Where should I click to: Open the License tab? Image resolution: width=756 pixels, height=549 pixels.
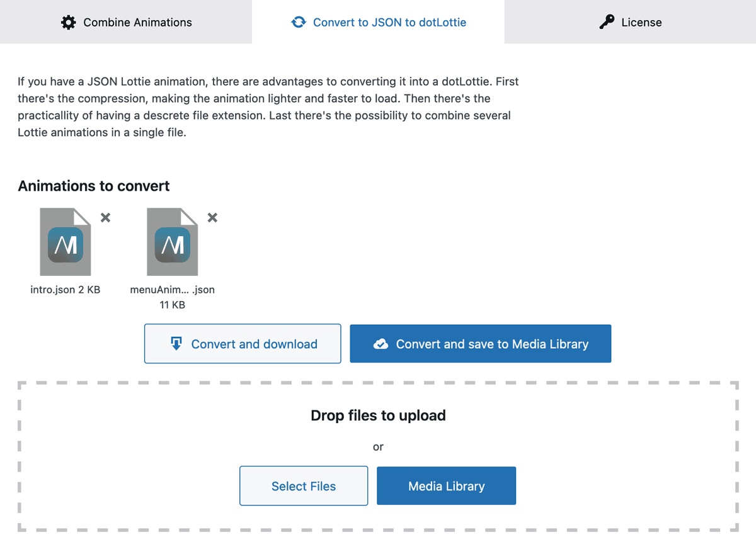pos(630,23)
